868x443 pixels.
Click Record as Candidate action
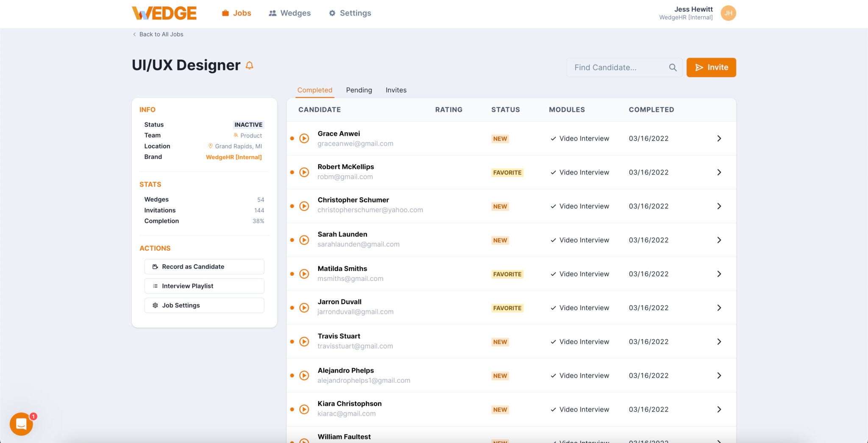(204, 266)
